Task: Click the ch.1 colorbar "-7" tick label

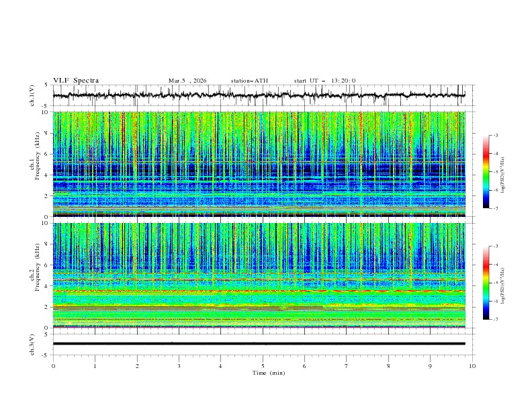Action: click(x=496, y=208)
